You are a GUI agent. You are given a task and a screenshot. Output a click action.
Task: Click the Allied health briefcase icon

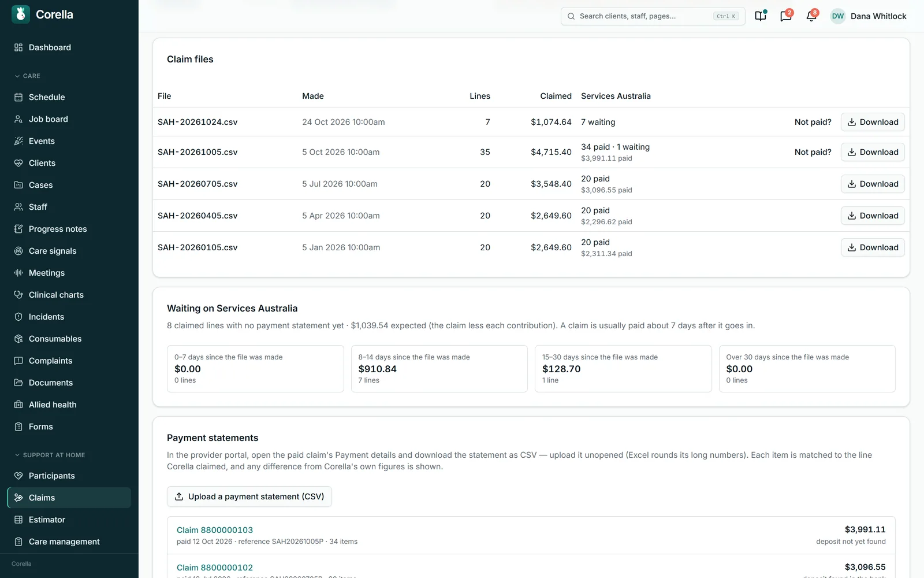[18, 405]
